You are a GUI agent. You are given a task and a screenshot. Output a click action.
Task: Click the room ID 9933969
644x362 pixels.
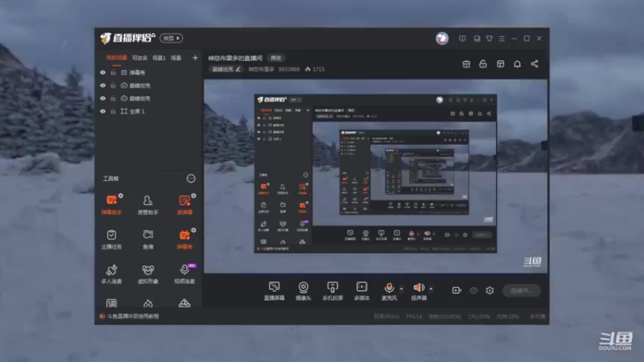coord(289,69)
